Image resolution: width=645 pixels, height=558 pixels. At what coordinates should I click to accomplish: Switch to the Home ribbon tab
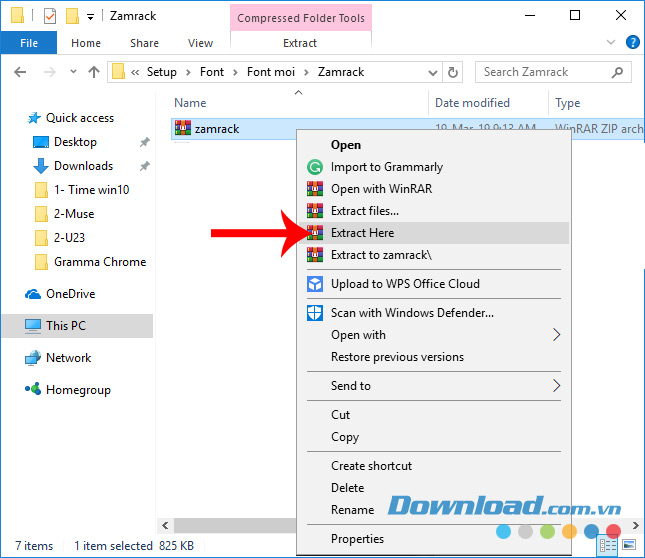click(x=86, y=43)
